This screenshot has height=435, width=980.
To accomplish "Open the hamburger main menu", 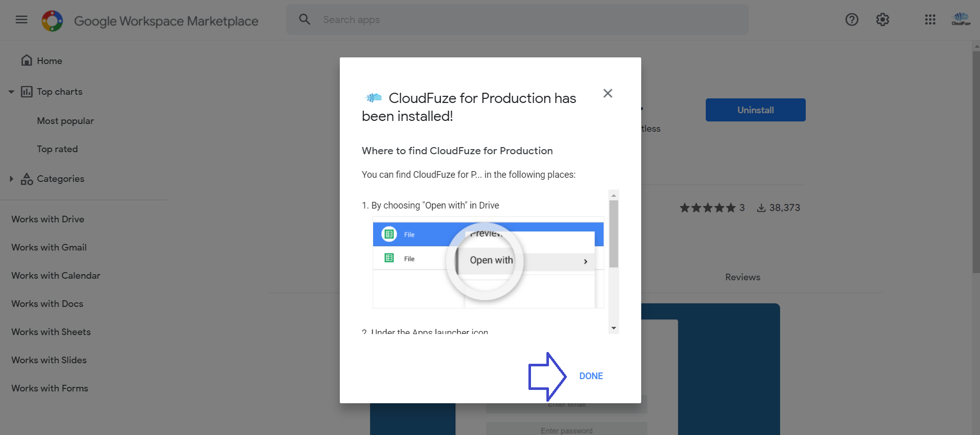I will pyautogui.click(x=22, y=19).
